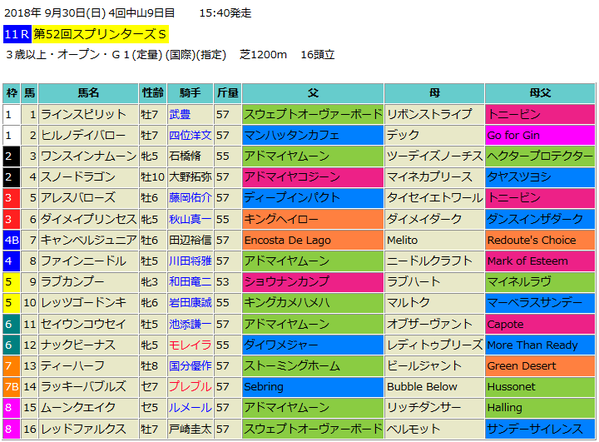Select horse name ラブカンプー
This screenshot has height=442, width=599.
(x=72, y=282)
